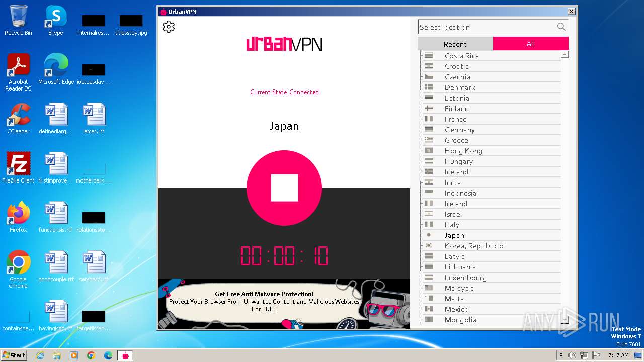Open FileZilla Client shortcut

click(18, 168)
